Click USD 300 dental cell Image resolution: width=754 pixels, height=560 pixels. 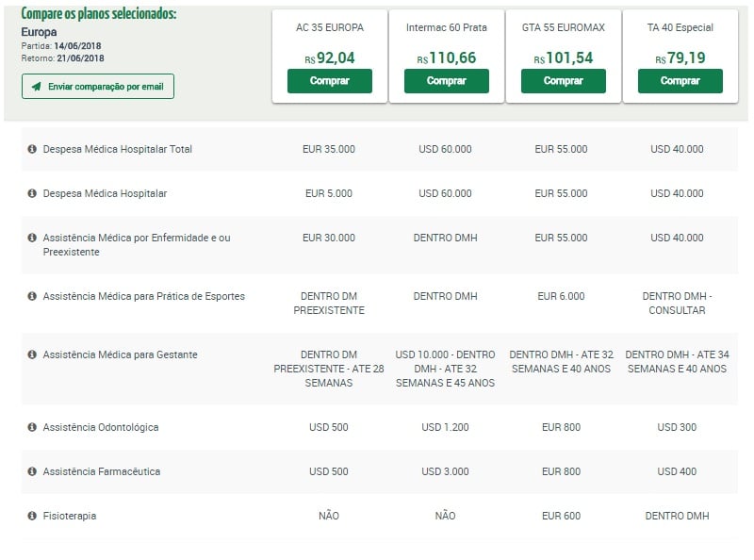tap(677, 427)
